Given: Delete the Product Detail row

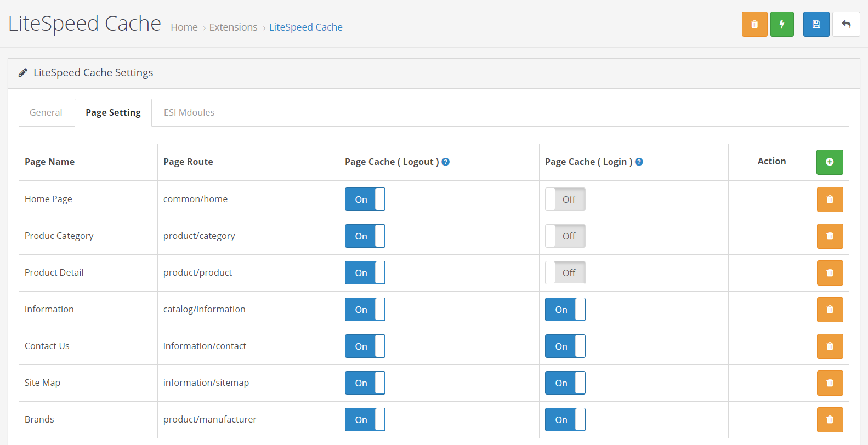Looking at the screenshot, I should (830, 273).
